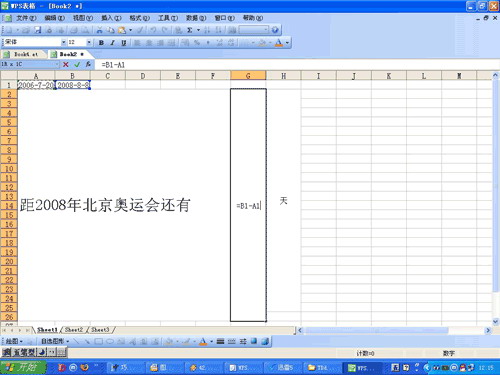Open the zoom percentage combo box
The width and height of the screenshot is (500, 375).
click(x=254, y=30)
